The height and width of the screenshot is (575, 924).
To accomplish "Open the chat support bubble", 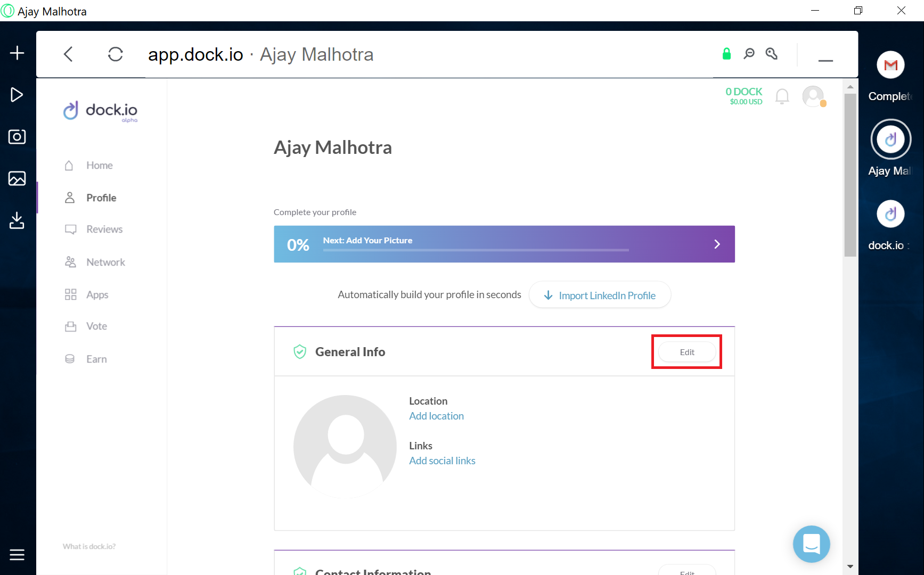I will pyautogui.click(x=811, y=544).
